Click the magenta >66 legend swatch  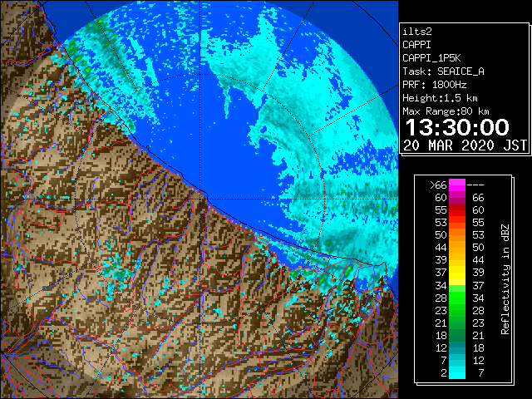tap(457, 185)
